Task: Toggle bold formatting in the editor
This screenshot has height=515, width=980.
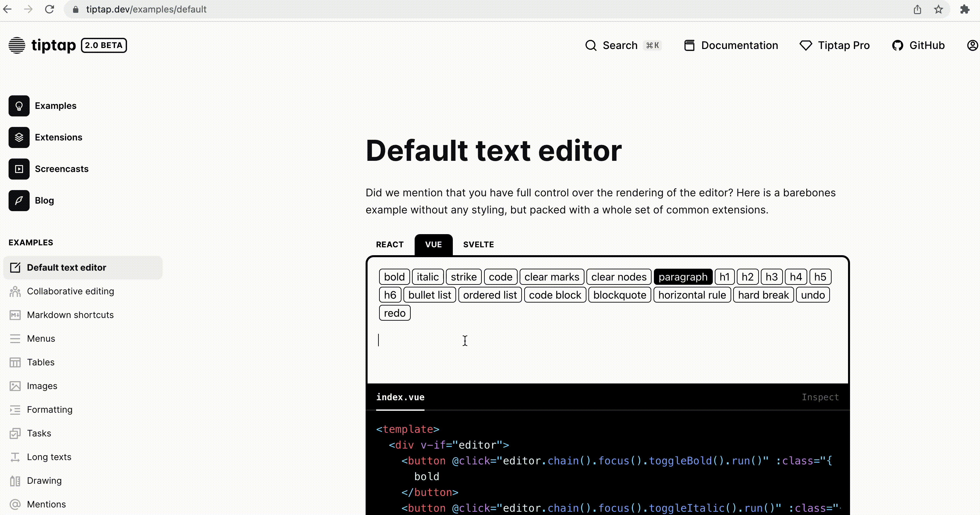Action: click(394, 277)
